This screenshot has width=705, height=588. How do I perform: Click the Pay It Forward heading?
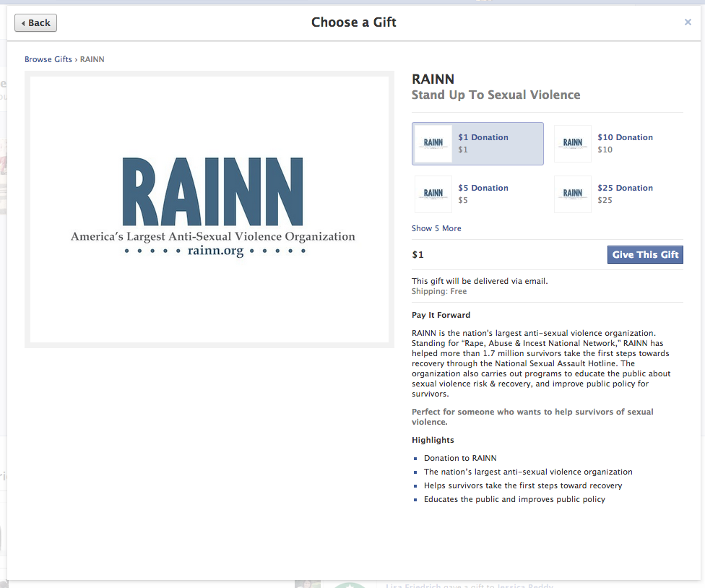(441, 315)
